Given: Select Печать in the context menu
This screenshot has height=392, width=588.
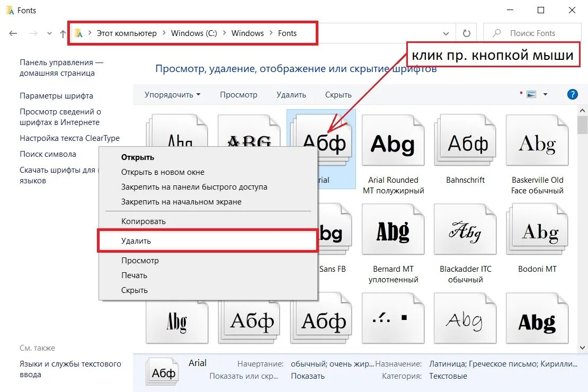Looking at the screenshot, I should (x=208, y=275).
